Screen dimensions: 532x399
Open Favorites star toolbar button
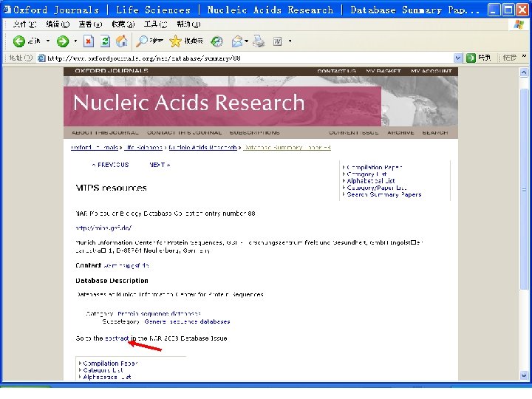click(x=186, y=41)
